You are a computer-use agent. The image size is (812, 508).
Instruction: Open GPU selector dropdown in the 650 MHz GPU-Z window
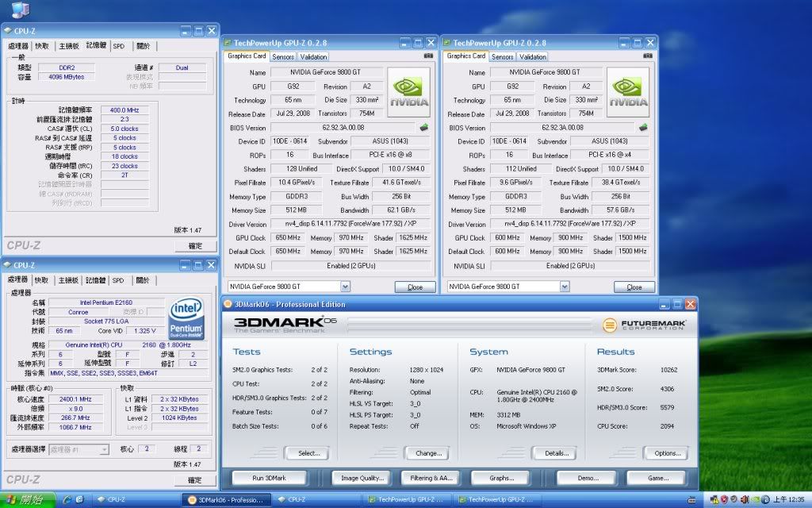tap(346, 286)
